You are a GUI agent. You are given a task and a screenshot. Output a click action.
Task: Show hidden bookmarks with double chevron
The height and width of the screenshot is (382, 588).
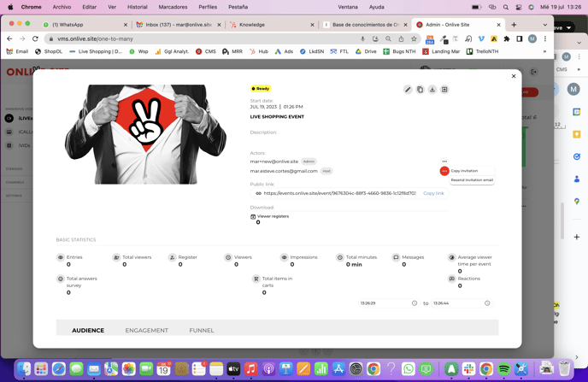(x=544, y=51)
